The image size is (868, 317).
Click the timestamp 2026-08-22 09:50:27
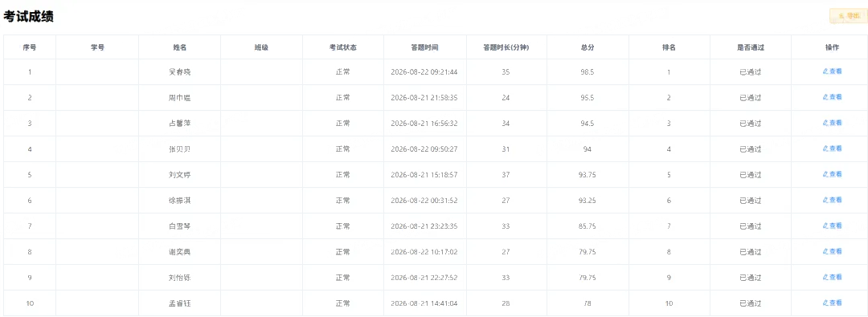[x=424, y=148]
